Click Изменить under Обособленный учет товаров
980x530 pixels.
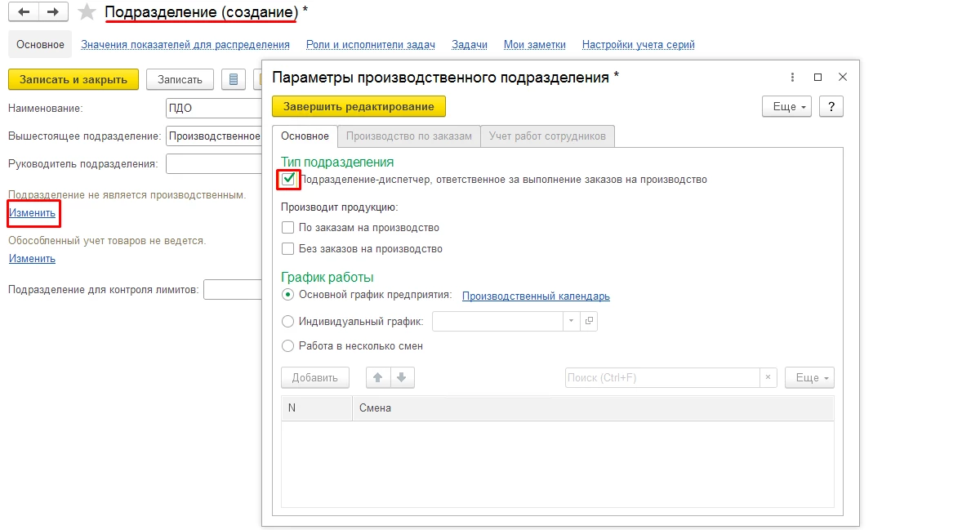tap(33, 259)
